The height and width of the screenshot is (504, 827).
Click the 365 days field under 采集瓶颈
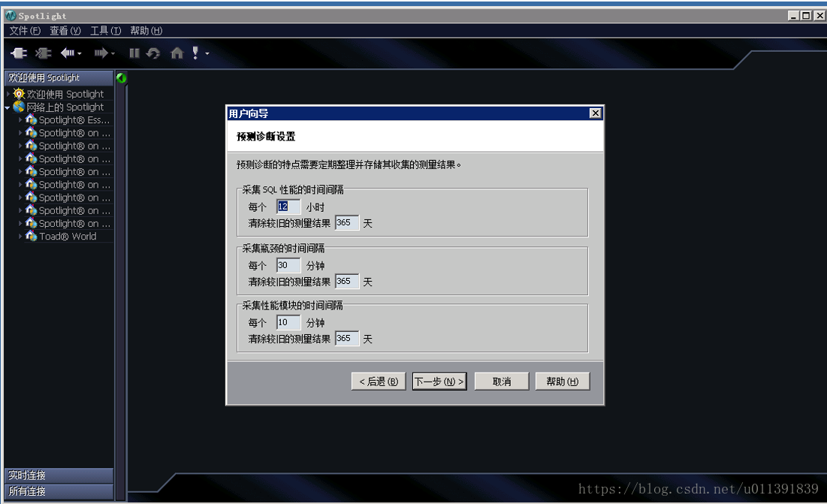click(x=347, y=282)
